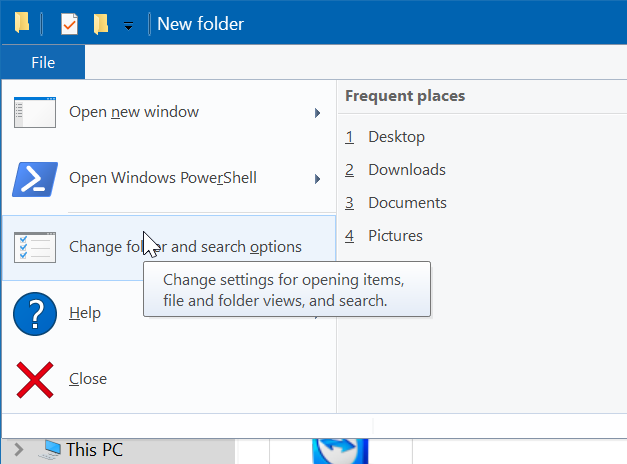Click the folder icon in title bar
Viewport: 627px width, 464px height.
[22, 22]
